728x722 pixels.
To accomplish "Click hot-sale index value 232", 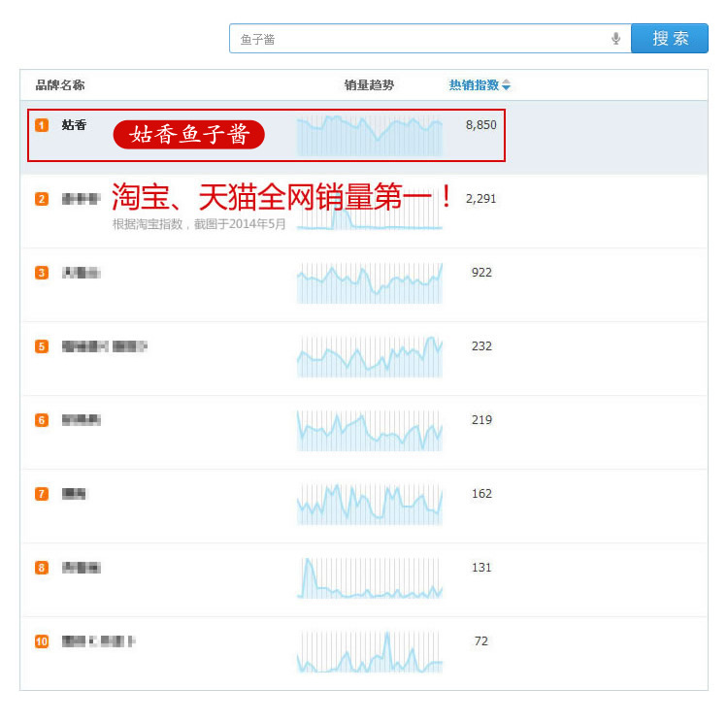I will (481, 346).
